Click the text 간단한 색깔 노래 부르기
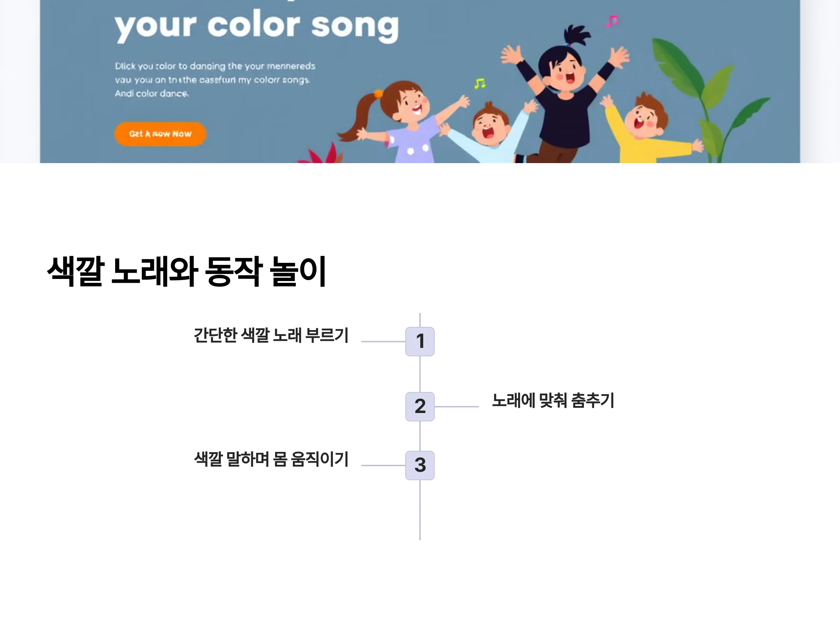This screenshot has width=840, height=630. [271, 335]
